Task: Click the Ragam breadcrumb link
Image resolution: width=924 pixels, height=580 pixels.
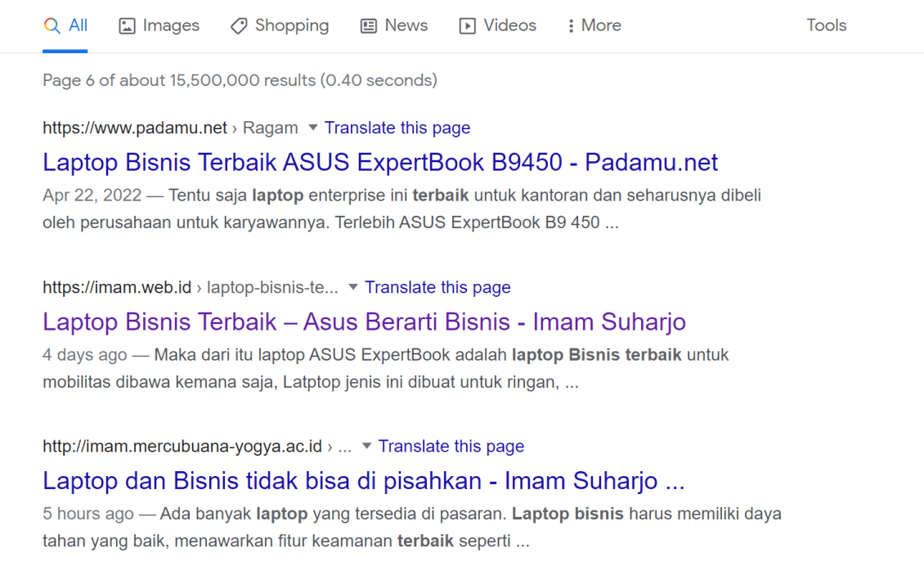Action: 270,128
